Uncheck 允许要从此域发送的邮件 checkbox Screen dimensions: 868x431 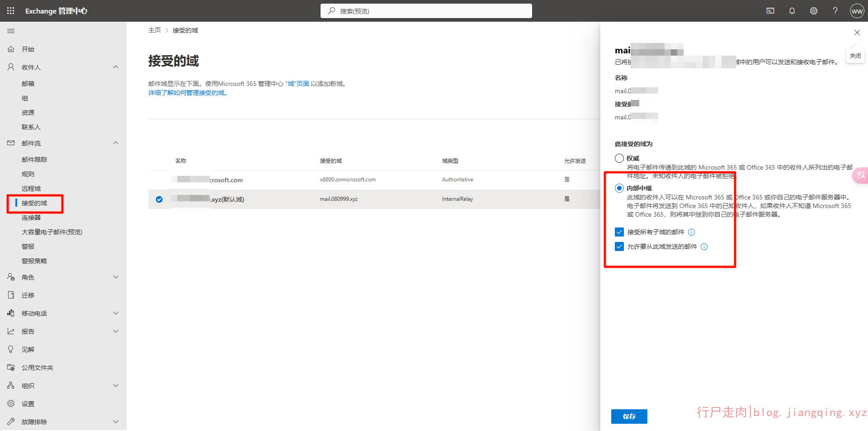coord(619,246)
